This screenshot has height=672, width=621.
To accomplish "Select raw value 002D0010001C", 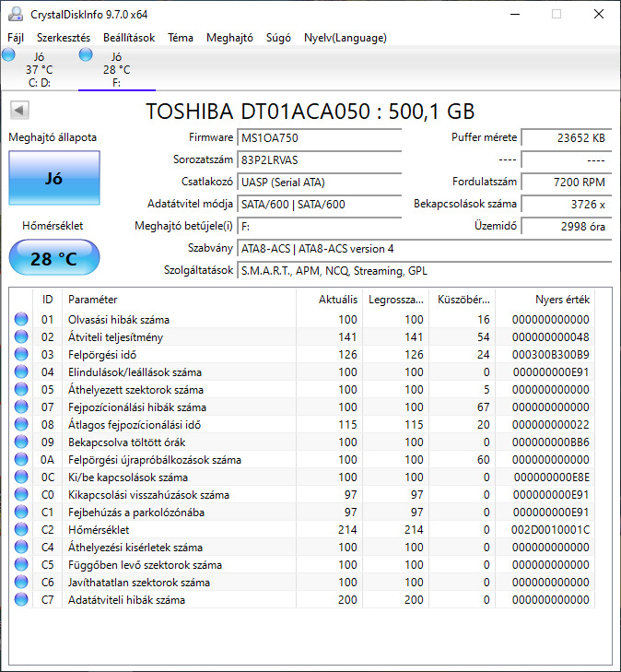I will coord(550,530).
